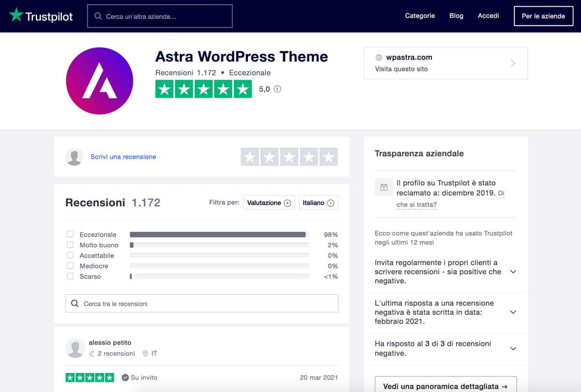Click the Astra purple logo avatar
The height and width of the screenshot is (392, 581).
pos(99,81)
